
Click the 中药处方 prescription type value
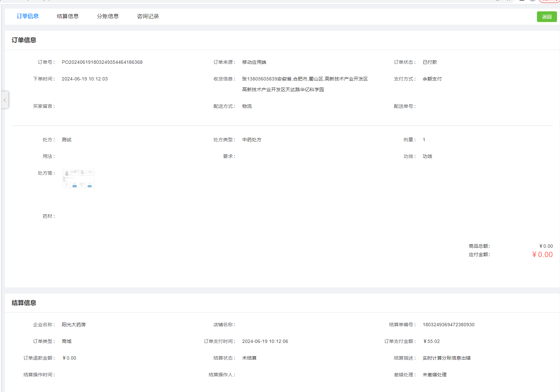tap(252, 140)
